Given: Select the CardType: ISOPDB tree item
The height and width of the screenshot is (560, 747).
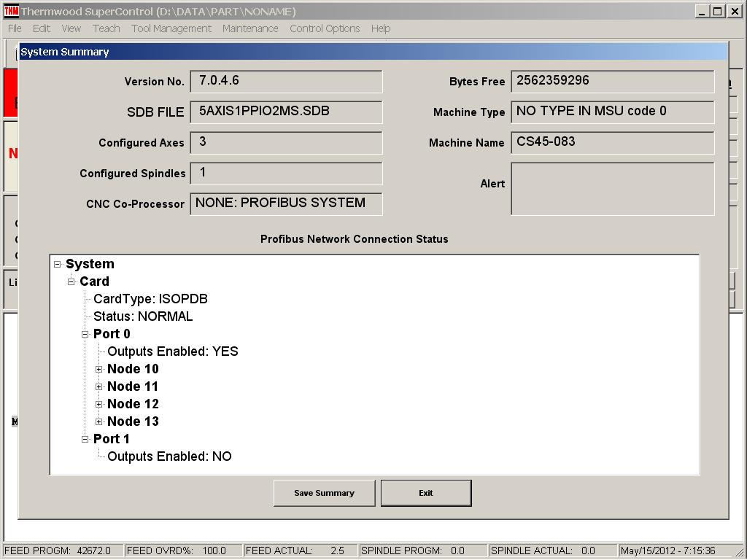Looking at the screenshot, I should pyautogui.click(x=150, y=299).
